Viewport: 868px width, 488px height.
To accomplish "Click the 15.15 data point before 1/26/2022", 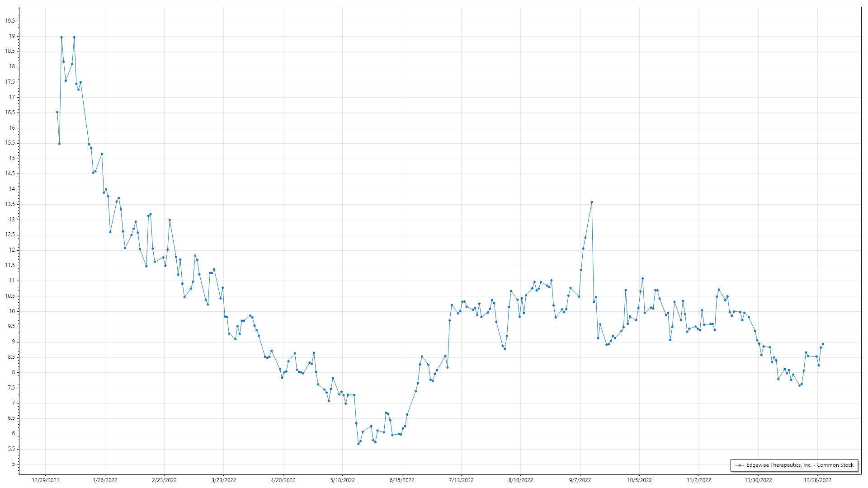I will [x=102, y=154].
